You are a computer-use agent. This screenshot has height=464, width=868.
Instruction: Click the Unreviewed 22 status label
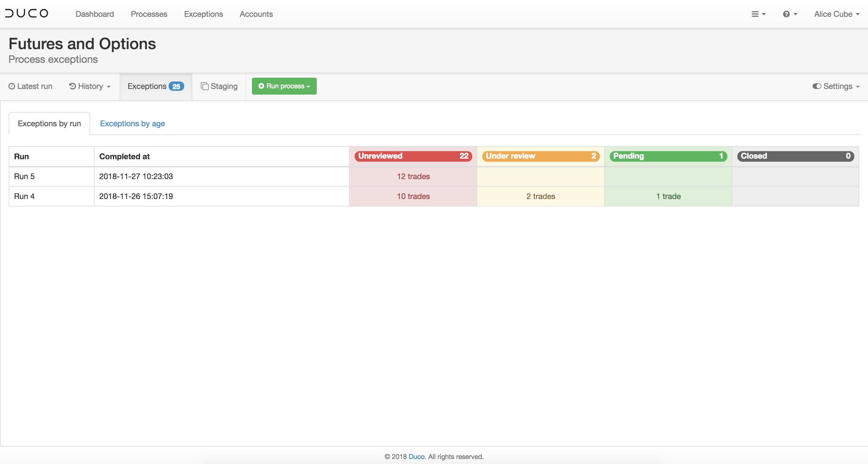(413, 156)
